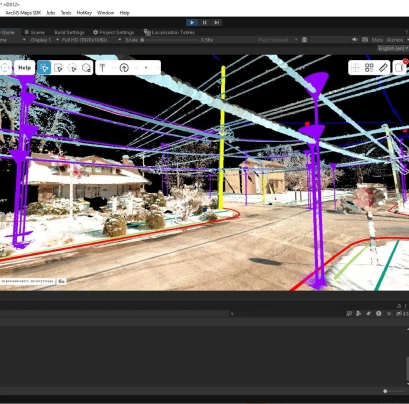
Task: Switch to the Scene tab
Action: point(35,32)
